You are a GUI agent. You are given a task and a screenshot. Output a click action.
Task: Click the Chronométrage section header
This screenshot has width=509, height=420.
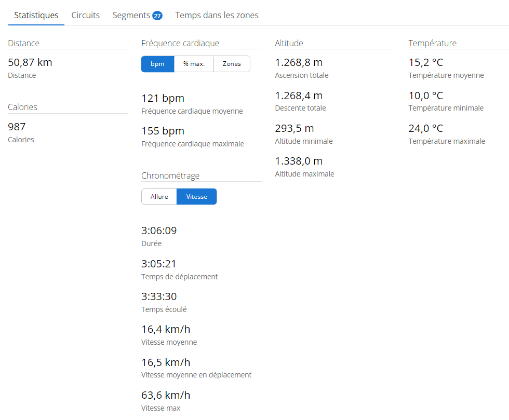[170, 176]
